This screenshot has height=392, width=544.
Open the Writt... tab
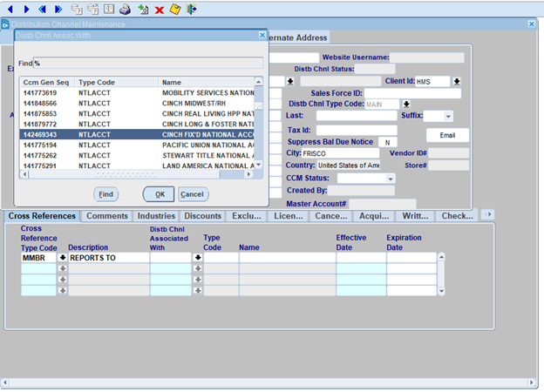pos(415,216)
